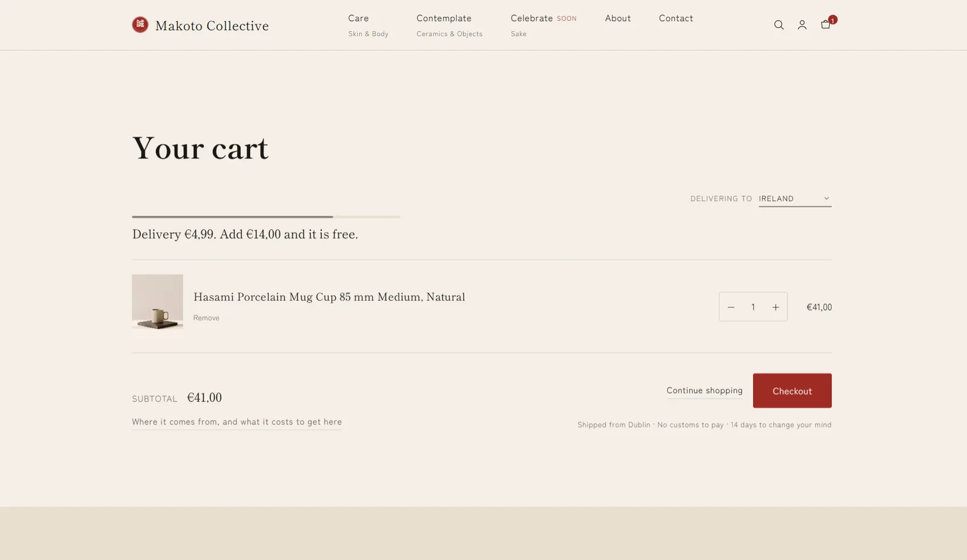Click the Makoto Collective brand name

[212, 25]
